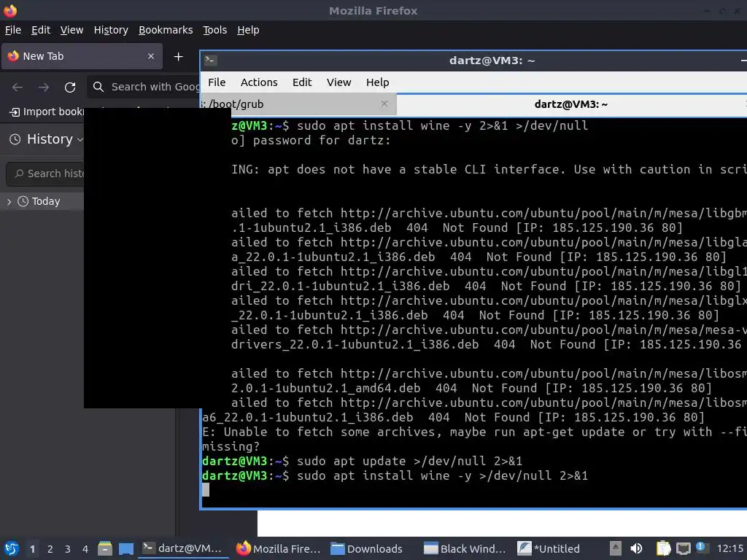Switch to workspace 4

click(85, 549)
